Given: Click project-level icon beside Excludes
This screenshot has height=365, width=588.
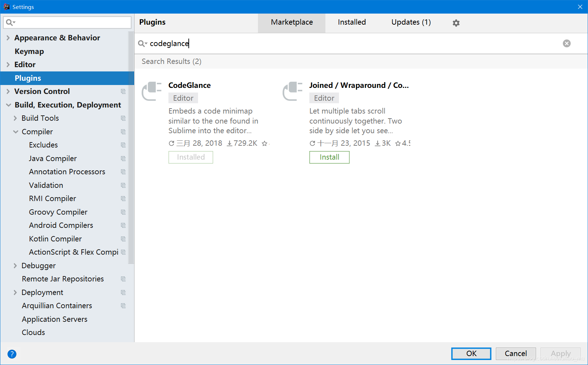Looking at the screenshot, I should [x=123, y=145].
